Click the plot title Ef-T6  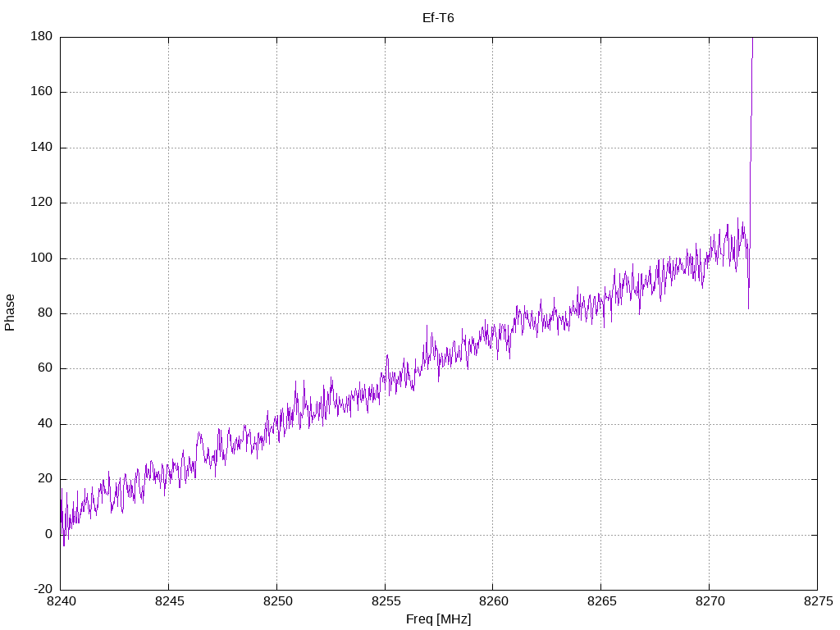tap(438, 17)
